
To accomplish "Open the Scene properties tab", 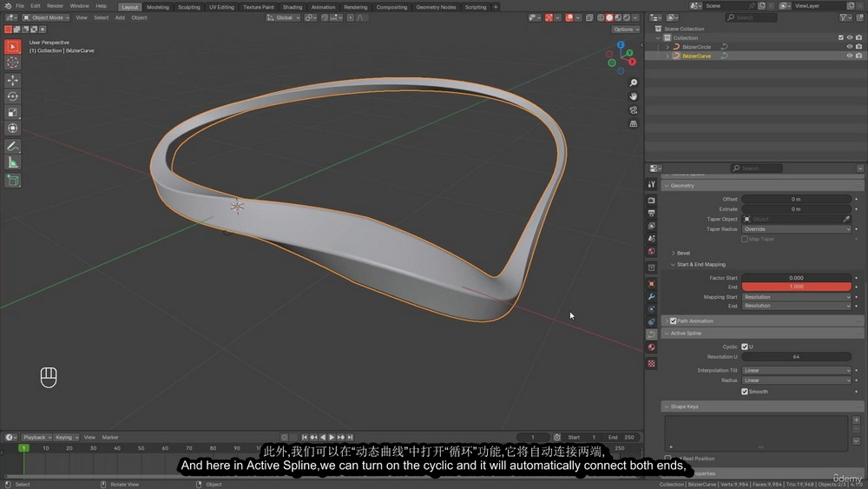I will click(652, 239).
